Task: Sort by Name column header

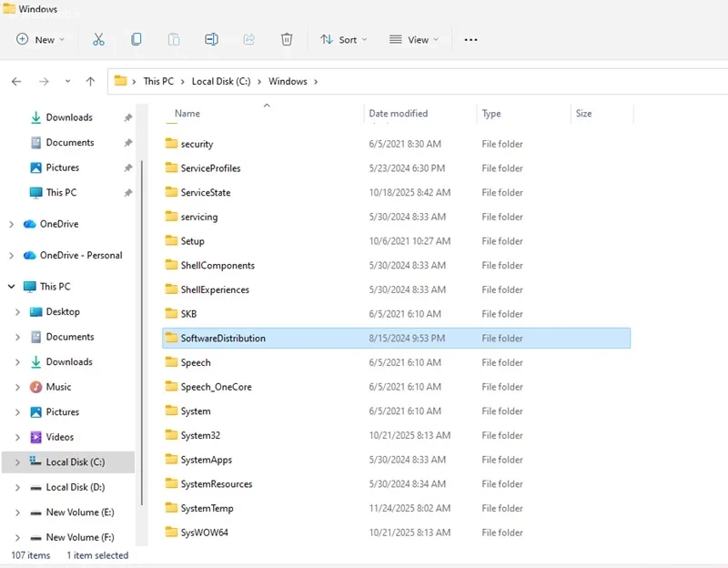Action: 187,113
